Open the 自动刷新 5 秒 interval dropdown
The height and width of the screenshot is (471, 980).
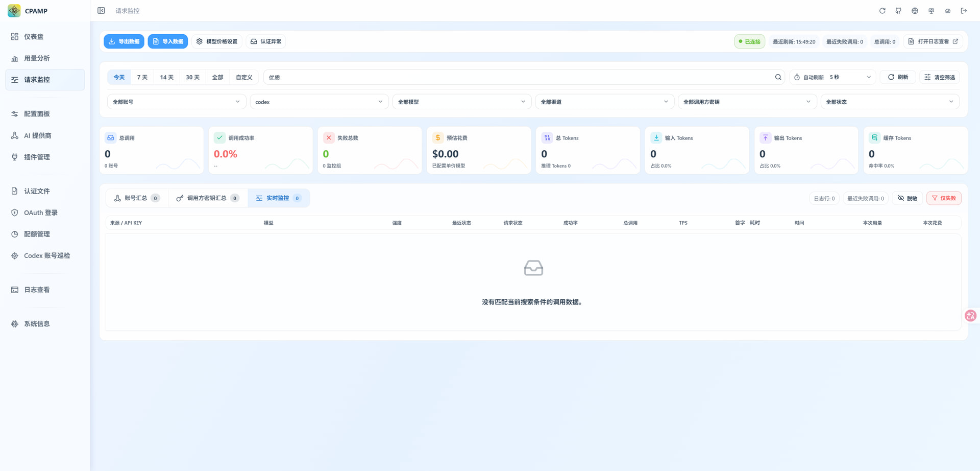(850, 77)
